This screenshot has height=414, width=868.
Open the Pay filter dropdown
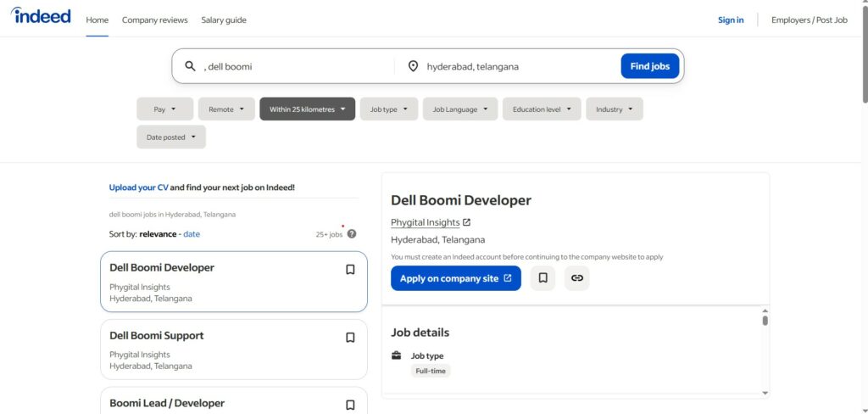[164, 109]
